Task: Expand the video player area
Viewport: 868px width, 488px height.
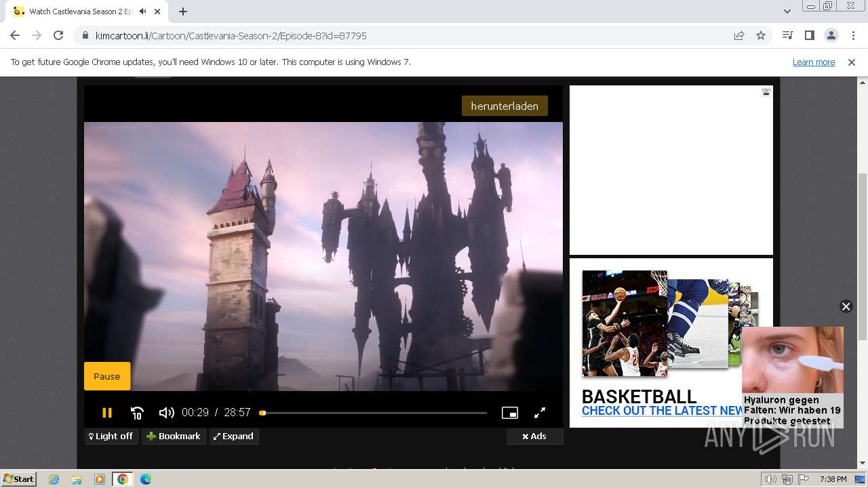Action: 234,436
